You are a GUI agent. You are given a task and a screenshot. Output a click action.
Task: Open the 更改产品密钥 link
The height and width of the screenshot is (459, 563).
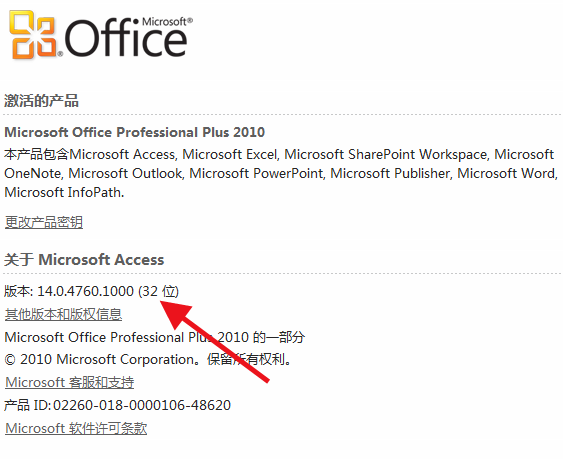pyautogui.click(x=44, y=222)
